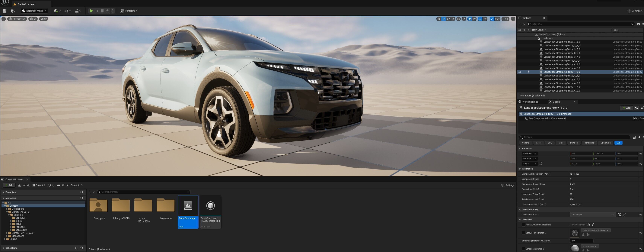Screen dimensions: 644x252
Task: Open camera speed setting
Action: (x=505, y=19)
